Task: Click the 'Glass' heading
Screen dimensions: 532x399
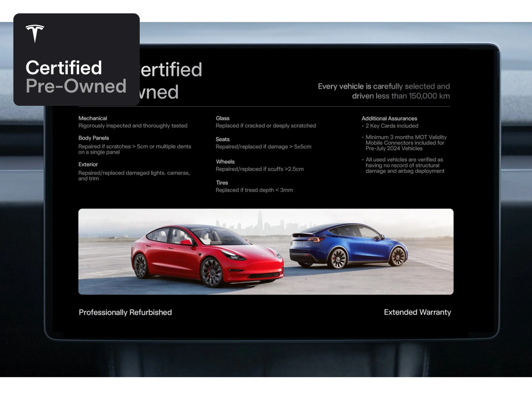Action: click(222, 118)
